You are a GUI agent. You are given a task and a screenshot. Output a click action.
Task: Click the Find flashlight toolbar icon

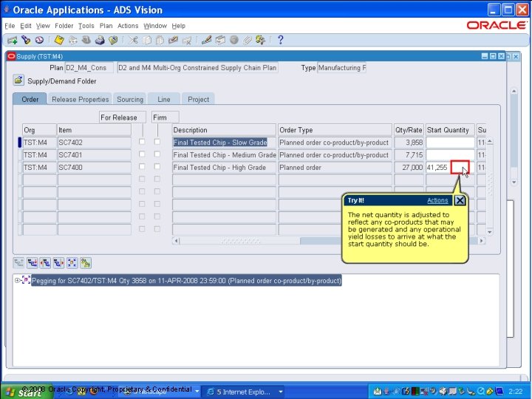coord(26,41)
